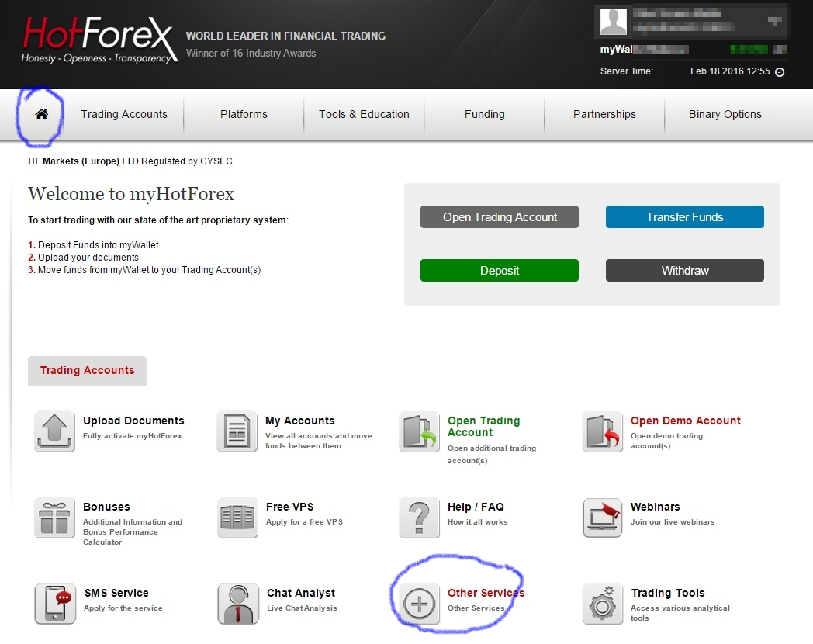This screenshot has height=644, width=813.
Task: Open the Trading Accounts menu
Action: [x=124, y=114]
